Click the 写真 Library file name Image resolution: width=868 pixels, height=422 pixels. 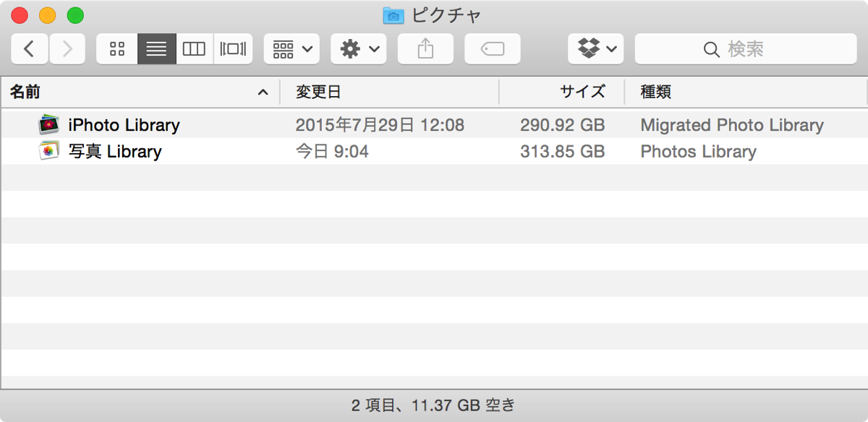114,152
